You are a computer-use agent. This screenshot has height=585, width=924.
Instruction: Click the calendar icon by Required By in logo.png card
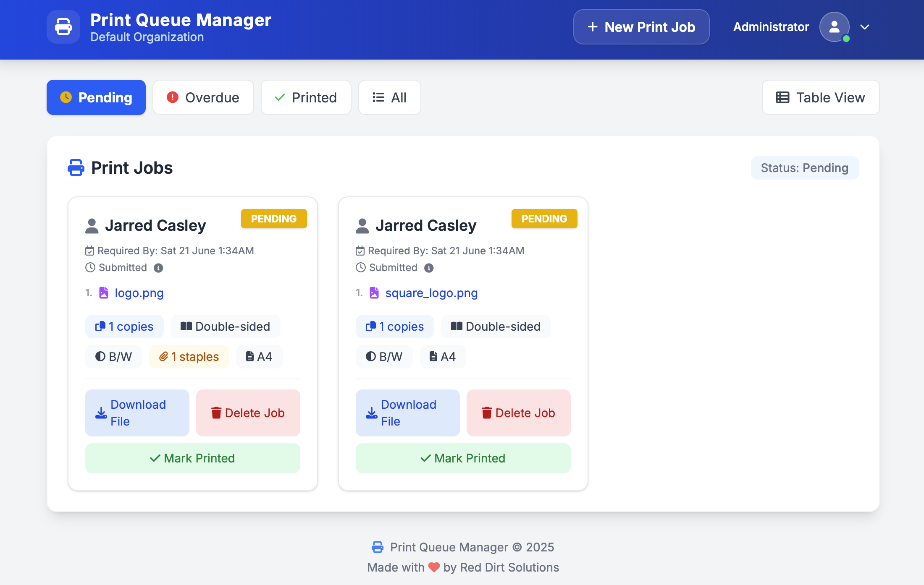[x=89, y=251]
